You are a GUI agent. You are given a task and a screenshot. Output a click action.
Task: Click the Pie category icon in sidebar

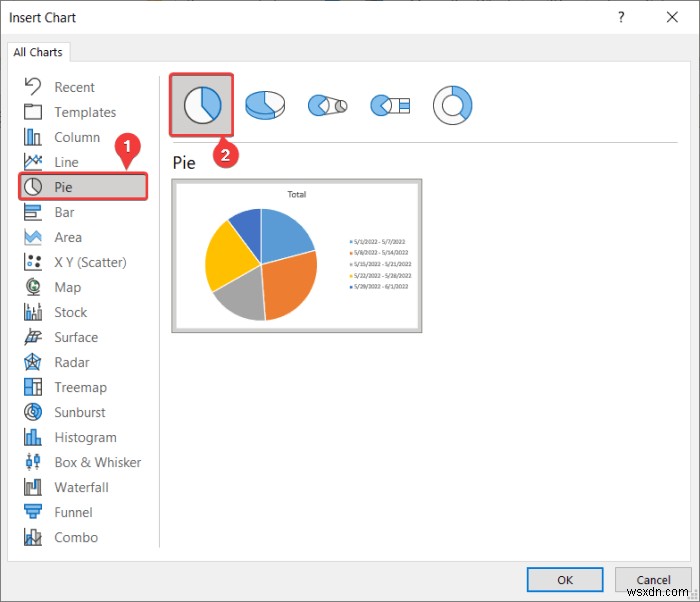(x=33, y=187)
